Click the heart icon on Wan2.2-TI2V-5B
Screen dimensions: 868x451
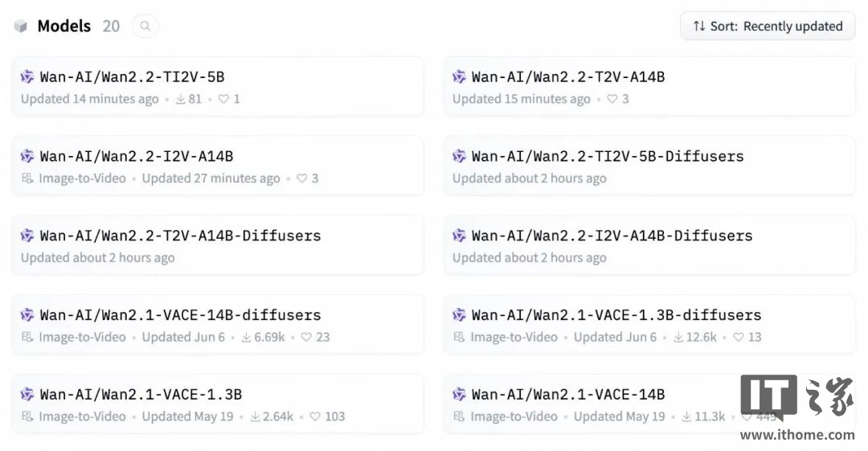coord(223,99)
